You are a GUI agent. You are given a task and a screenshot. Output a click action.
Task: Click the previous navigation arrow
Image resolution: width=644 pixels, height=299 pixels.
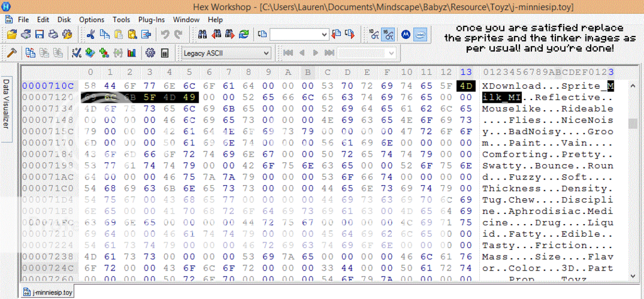pos(302,53)
